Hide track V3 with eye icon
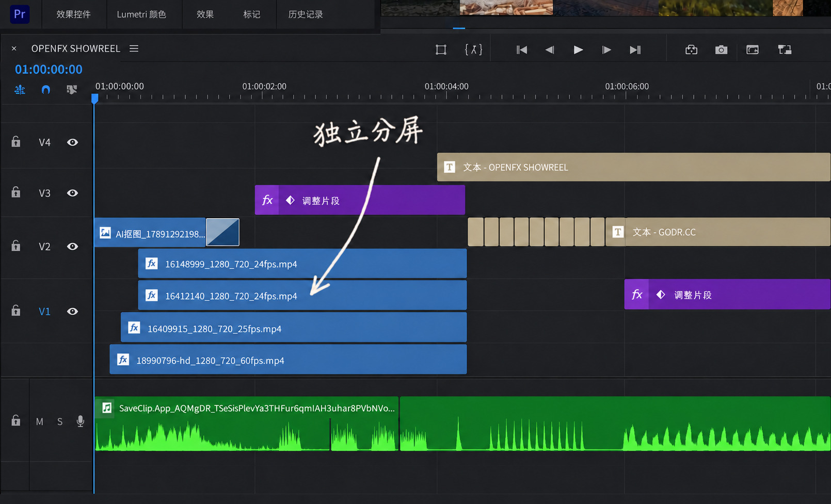831x504 pixels. coord(72,193)
